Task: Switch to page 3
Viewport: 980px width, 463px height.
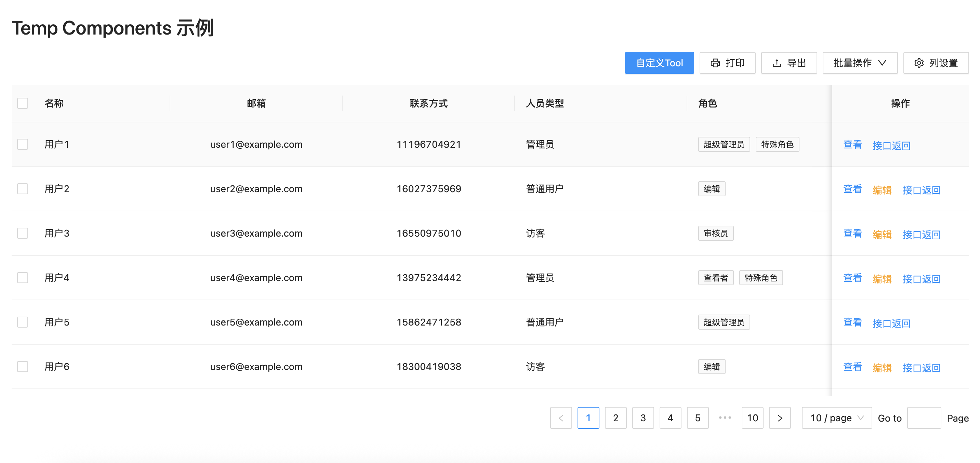Action: [x=643, y=418]
